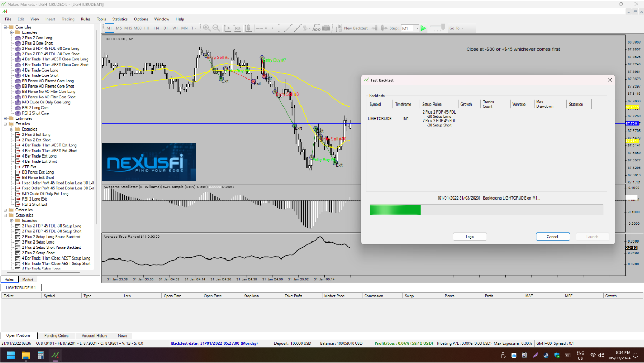This screenshot has width=644, height=363.
Task: Select the crosshair cursor tool
Action: pyautogui.click(x=260, y=28)
